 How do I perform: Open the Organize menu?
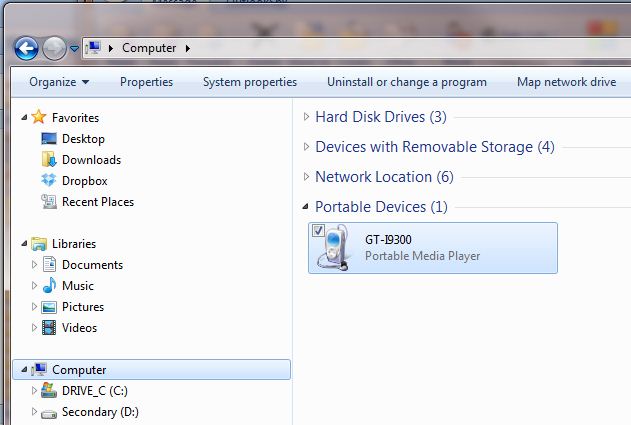point(59,82)
